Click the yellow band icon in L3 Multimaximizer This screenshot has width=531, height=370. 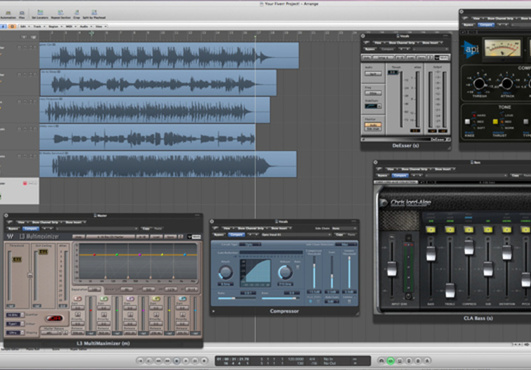[156, 299]
